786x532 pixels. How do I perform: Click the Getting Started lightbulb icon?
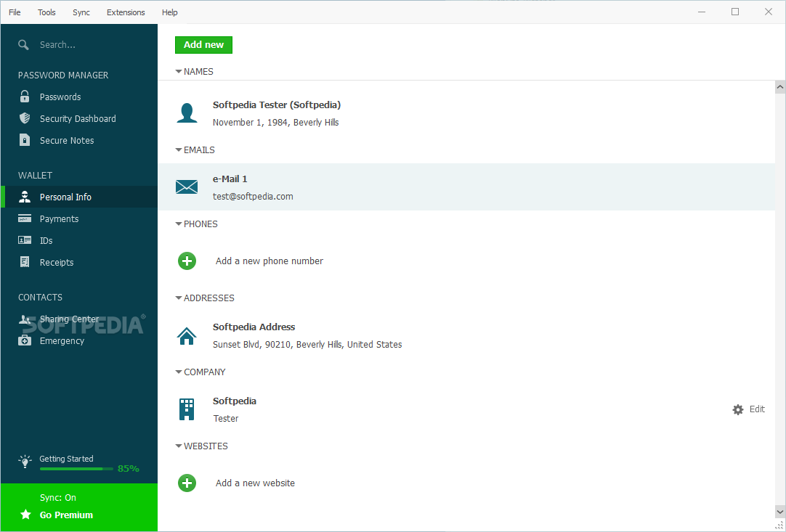pyautogui.click(x=25, y=462)
